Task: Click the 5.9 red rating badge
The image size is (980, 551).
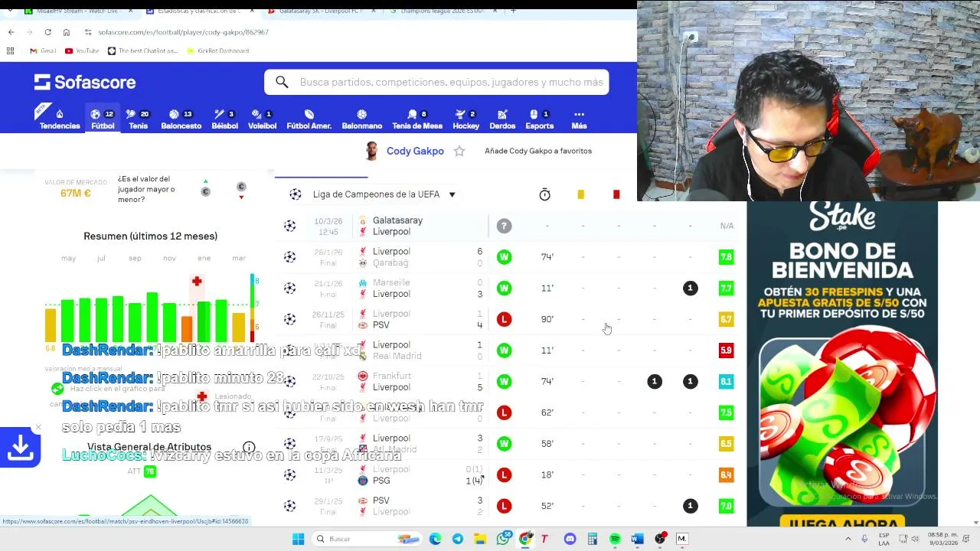Action: pyautogui.click(x=726, y=350)
